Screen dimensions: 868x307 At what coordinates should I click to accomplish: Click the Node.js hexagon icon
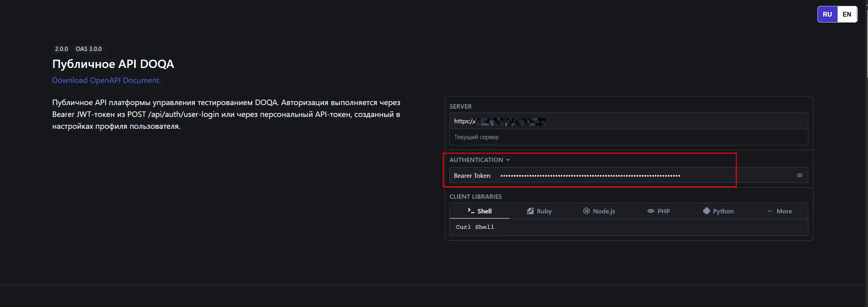[587, 211]
